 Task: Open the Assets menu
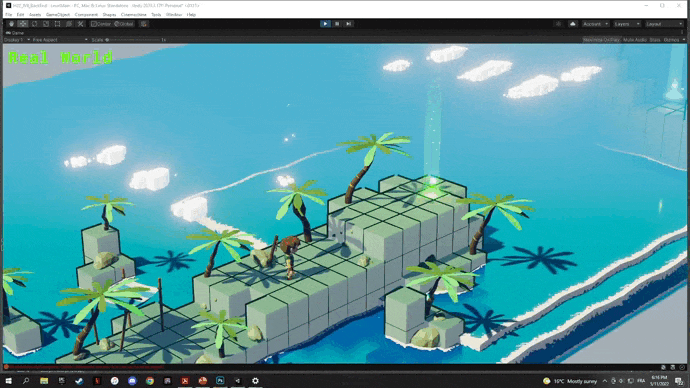[x=35, y=15]
